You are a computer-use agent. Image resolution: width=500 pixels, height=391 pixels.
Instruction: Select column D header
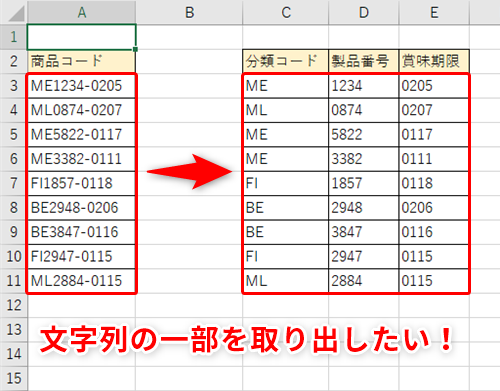pyautogui.click(x=364, y=13)
